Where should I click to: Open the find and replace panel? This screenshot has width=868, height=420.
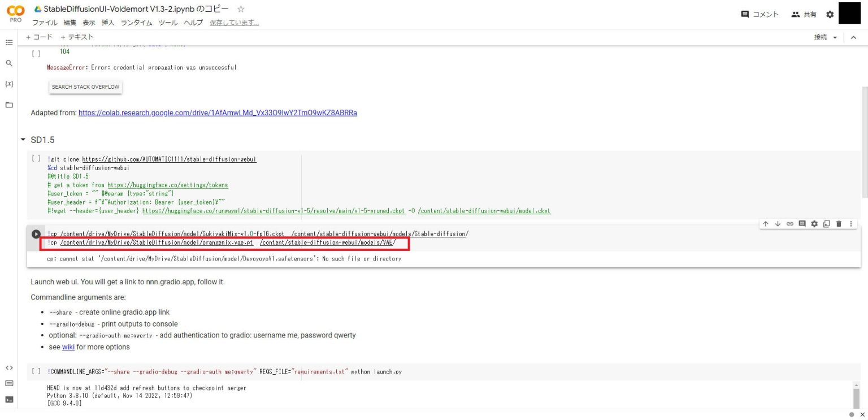(9, 63)
